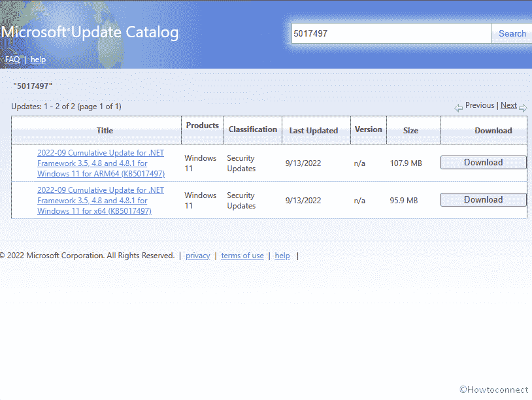This screenshot has height=400, width=532.
Task: Click the 95.9 MB size cell
Action: pos(404,201)
